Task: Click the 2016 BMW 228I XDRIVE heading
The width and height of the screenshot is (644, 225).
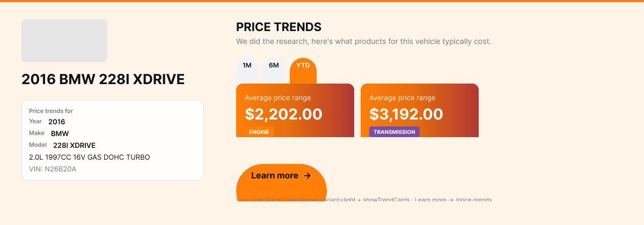Action: 103,80
